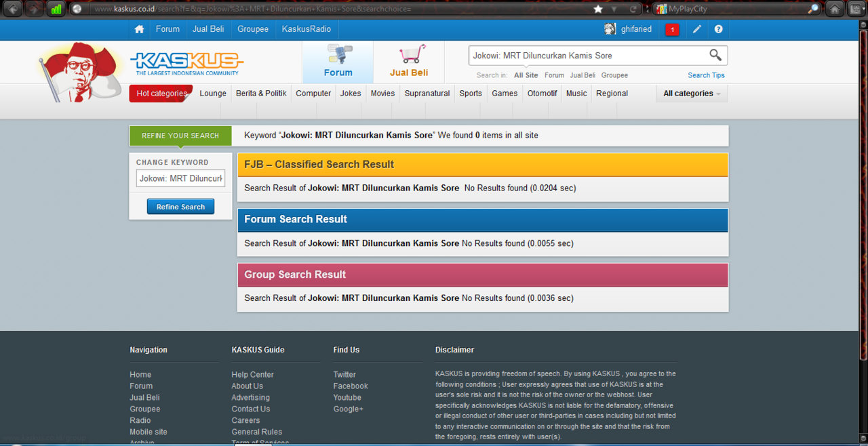This screenshot has width=868, height=446.
Task: Click the browser search magnifier icon
Action: [x=813, y=9]
